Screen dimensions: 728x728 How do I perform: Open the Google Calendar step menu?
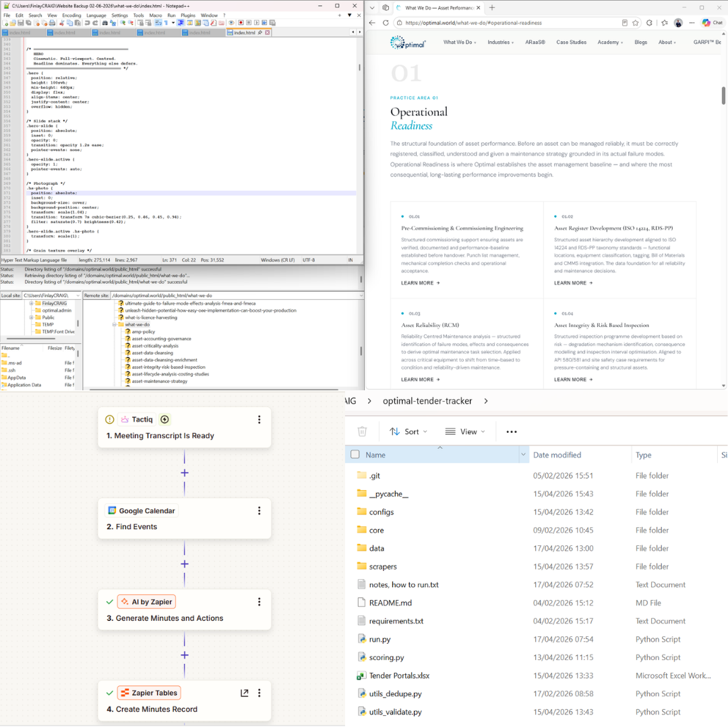click(259, 511)
